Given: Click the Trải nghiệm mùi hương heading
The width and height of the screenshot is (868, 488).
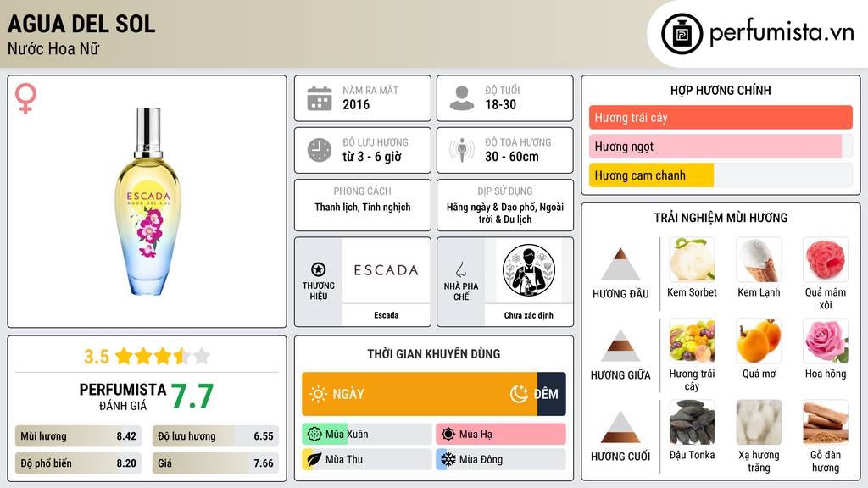Looking at the screenshot, I should coord(721,218).
